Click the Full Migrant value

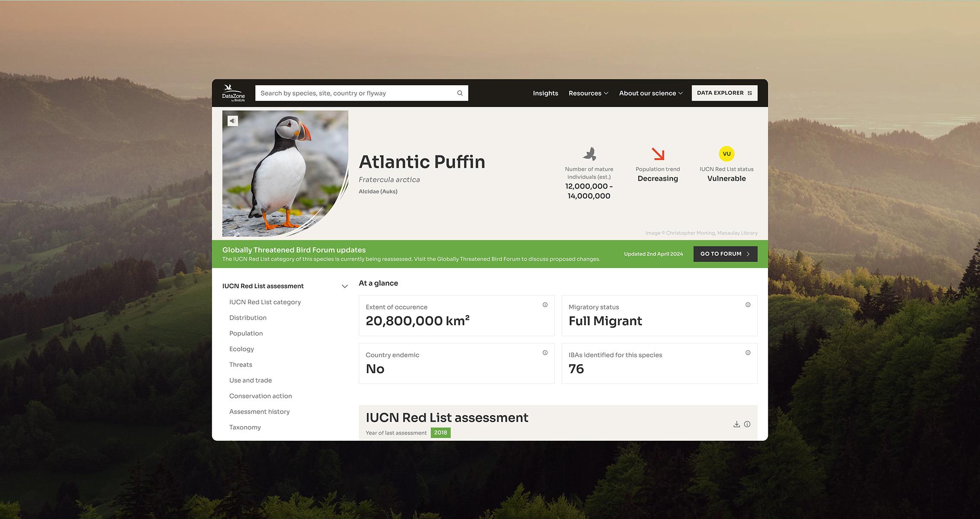605,321
